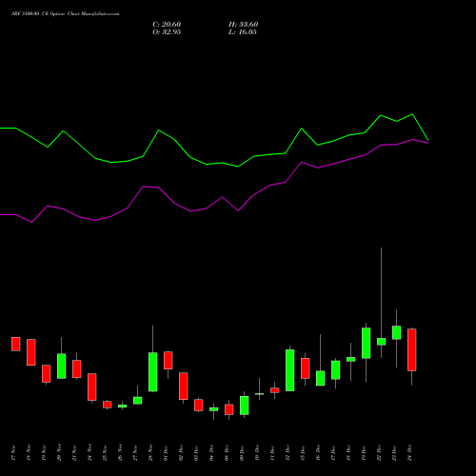Select the green candlestick above '28 Nov'
The width and height of the screenshot is (476, 476).
click(x=153, y=372)
